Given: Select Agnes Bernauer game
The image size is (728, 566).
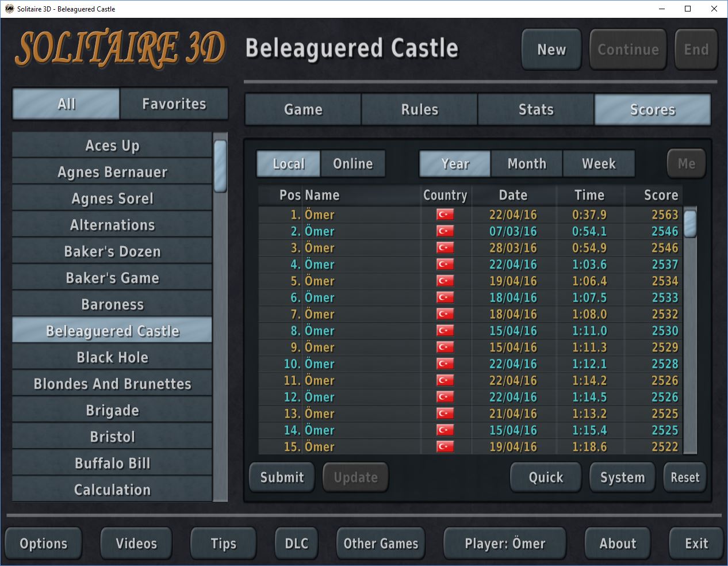Looking at the screenshot, I should [112, 172].
